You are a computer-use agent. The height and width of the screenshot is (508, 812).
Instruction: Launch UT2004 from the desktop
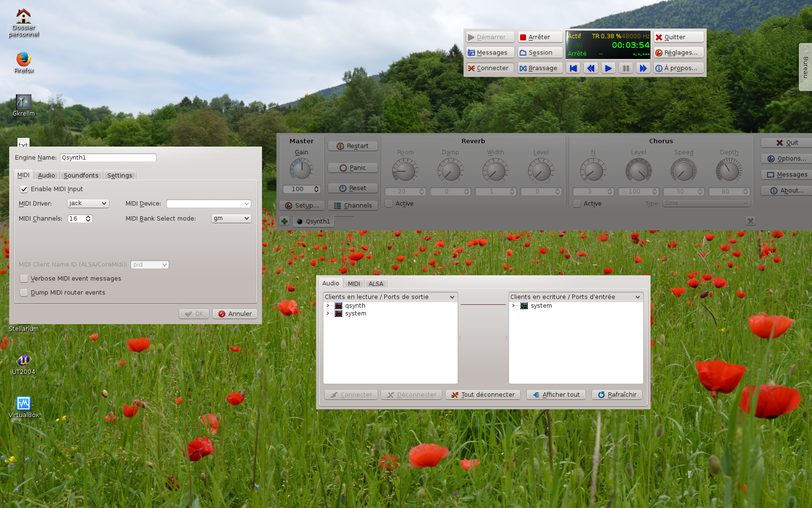[23, 364]
